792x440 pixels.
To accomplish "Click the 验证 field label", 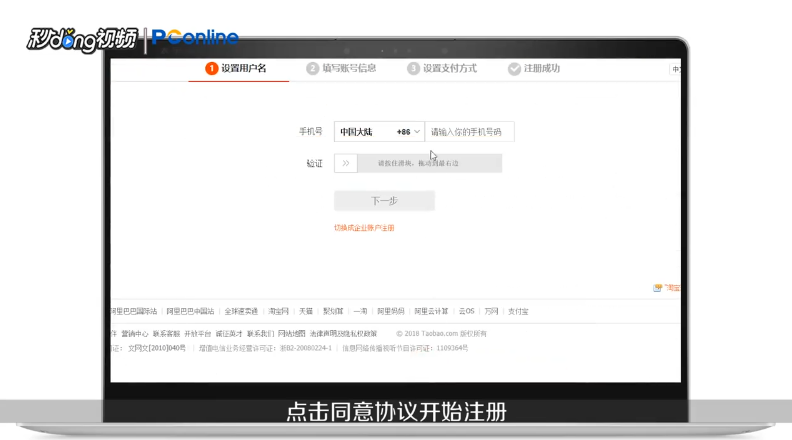I will click(314, 164).
